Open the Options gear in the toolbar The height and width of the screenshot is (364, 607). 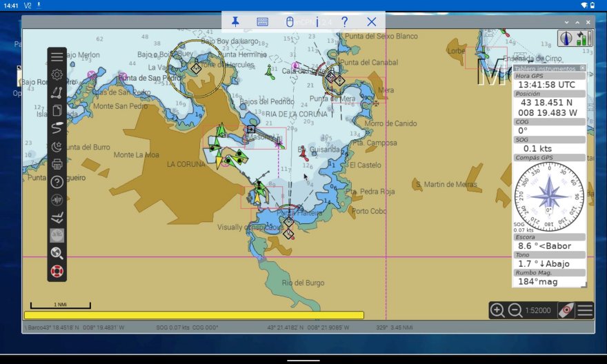click(57, 74)
